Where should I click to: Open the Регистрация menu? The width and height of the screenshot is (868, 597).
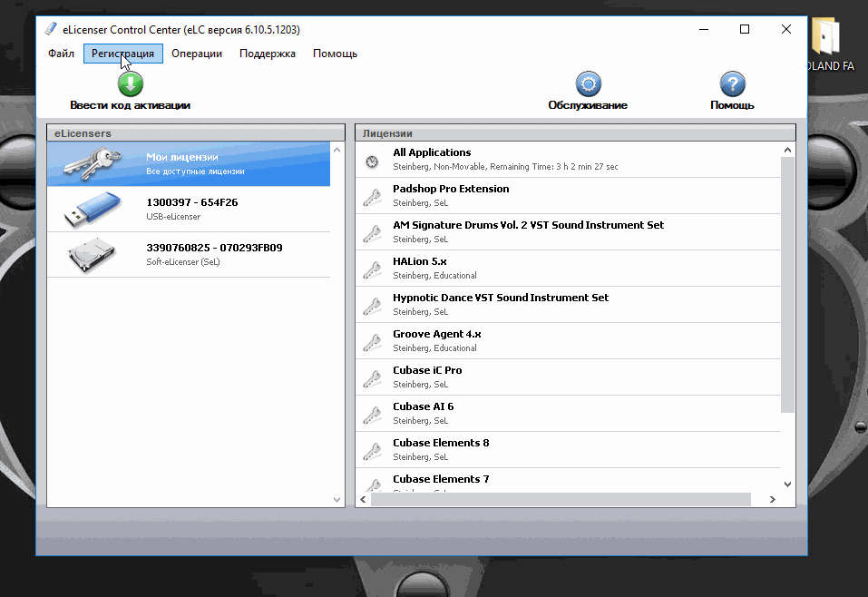[122, 54]
